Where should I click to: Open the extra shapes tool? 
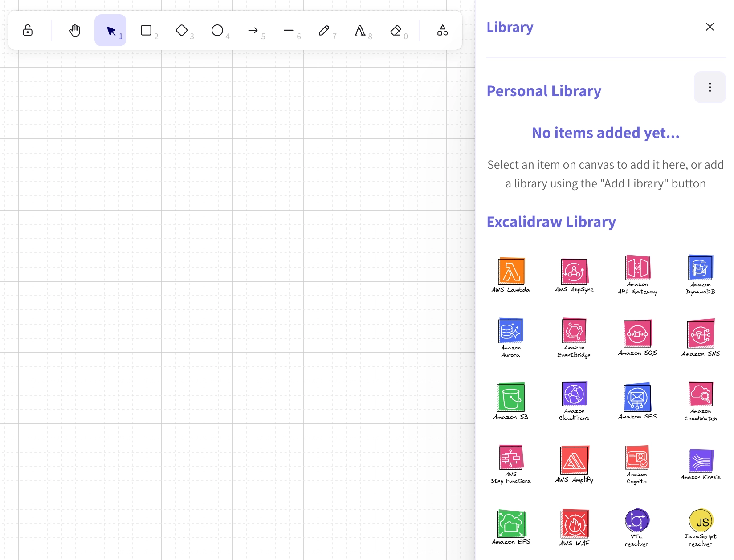pos(442,30)
